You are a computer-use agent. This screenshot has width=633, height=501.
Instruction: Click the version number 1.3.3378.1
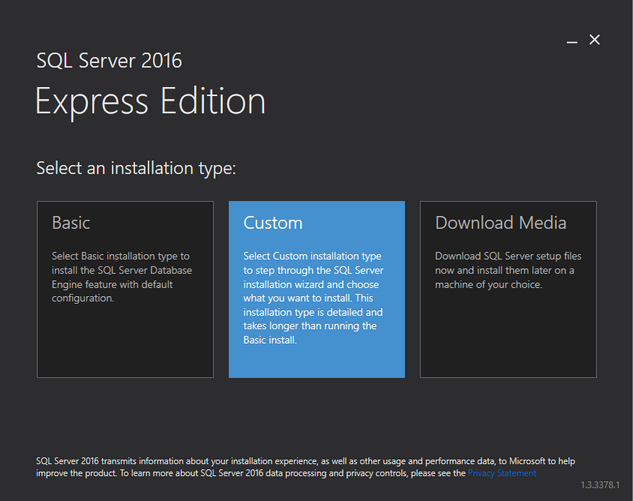pyautogui.click(x=600, y=485)
